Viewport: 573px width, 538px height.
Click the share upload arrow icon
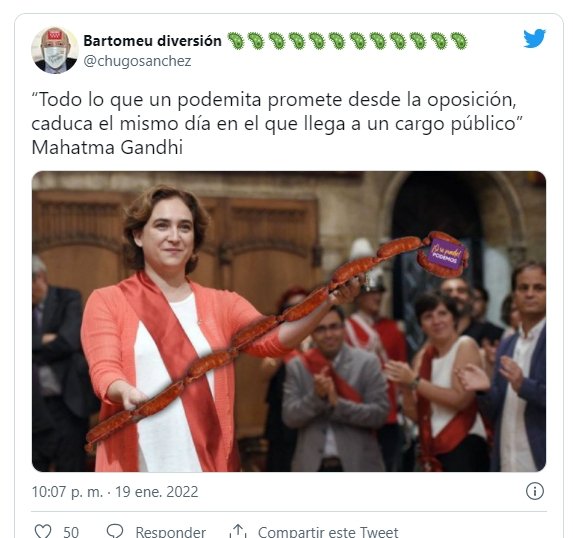[238, 531]
